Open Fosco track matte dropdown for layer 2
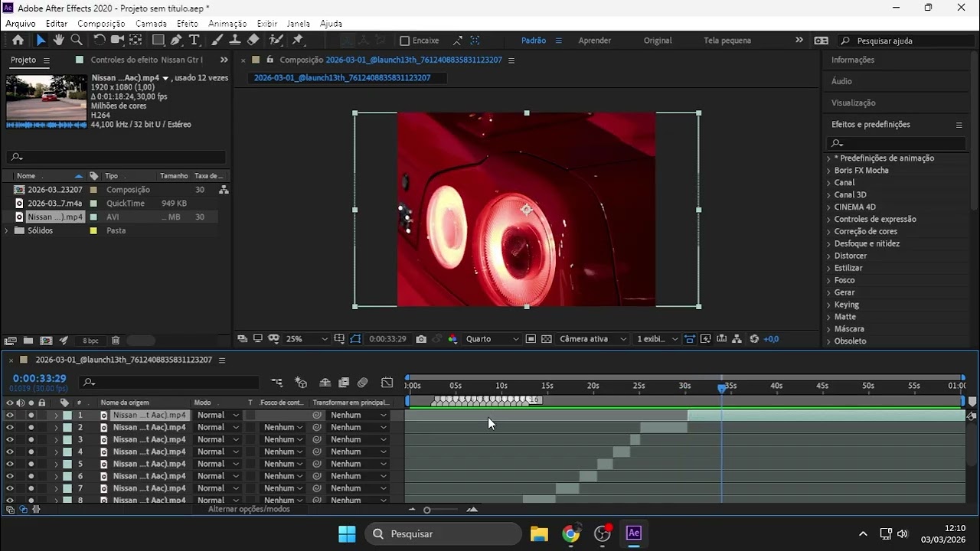 point(283,428)
